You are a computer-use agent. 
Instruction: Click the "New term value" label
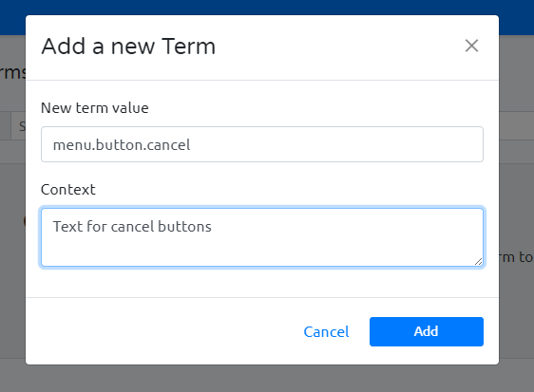tap(95, 108)
